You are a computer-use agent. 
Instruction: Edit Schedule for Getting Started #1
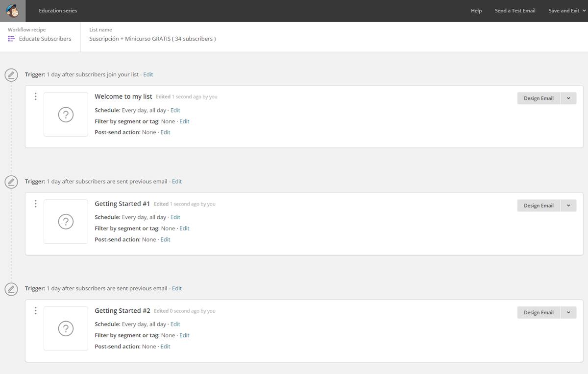[x=175, y=217]
